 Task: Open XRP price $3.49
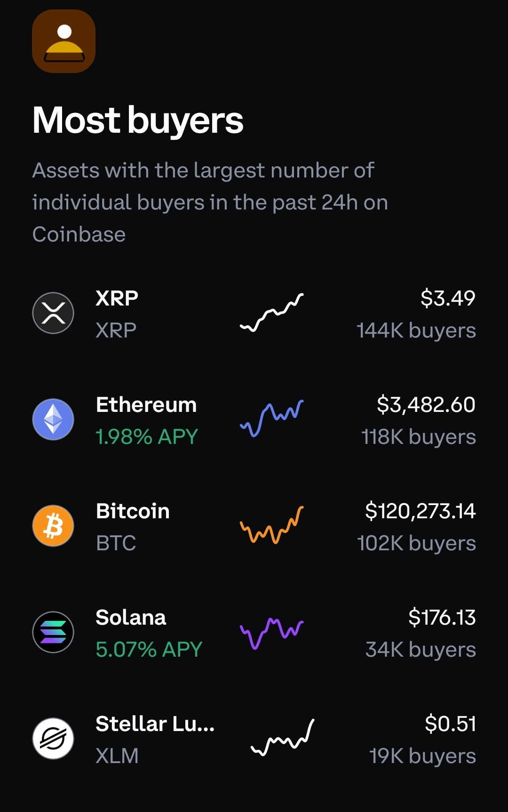(448, 298)
